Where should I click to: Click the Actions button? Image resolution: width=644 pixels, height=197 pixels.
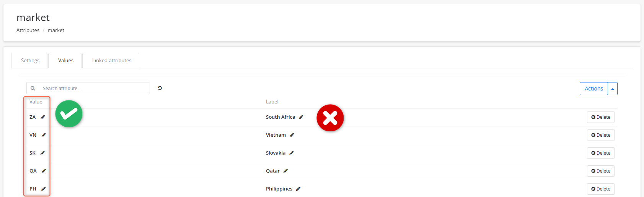point(594,89)
